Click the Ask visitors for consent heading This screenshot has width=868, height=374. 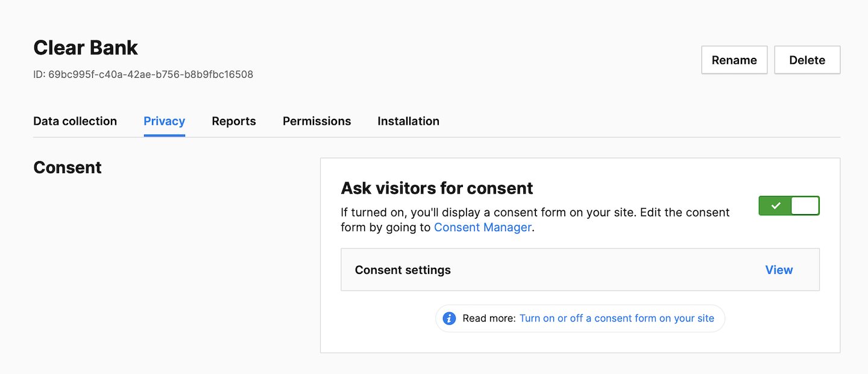pos(437,188)
